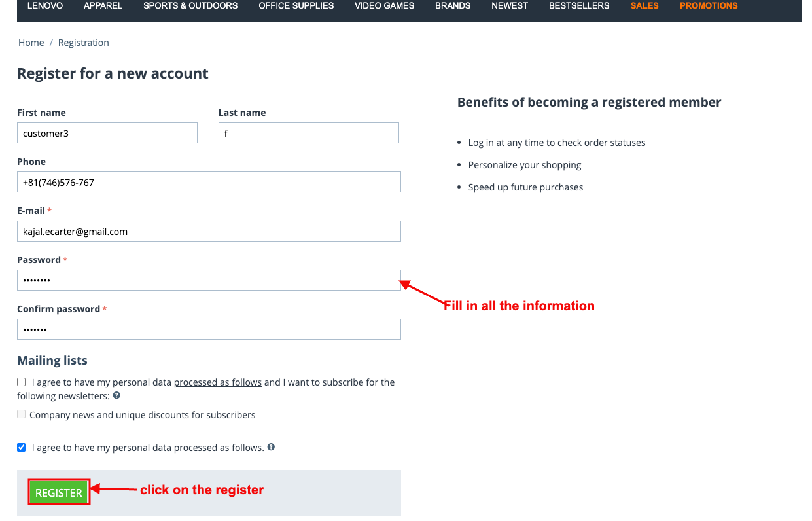The width and height of the screenshot is (812, 521).
Task: Click the Home breadcrumb link
Action: tap(31, 43)
